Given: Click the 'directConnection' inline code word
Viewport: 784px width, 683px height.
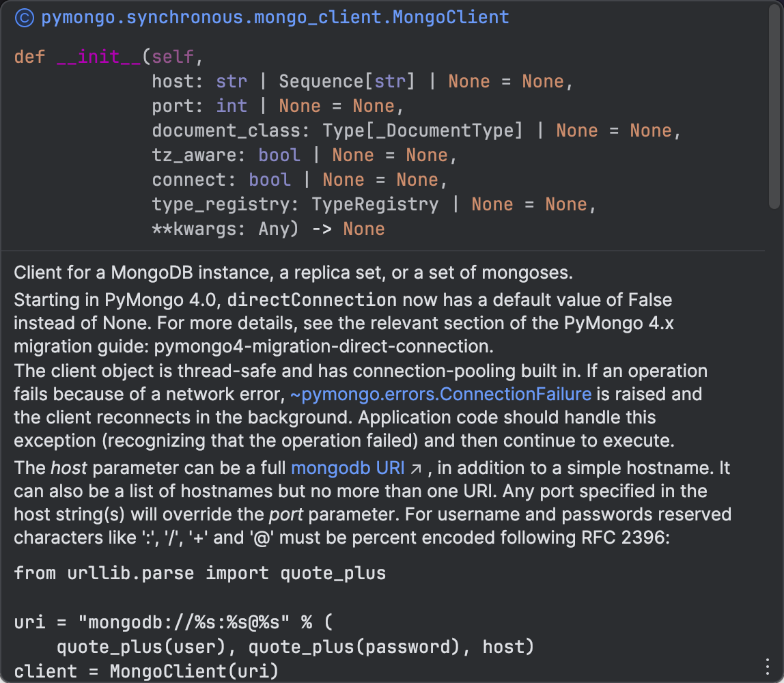Looking at the screenshot, I should coord(312,300).
